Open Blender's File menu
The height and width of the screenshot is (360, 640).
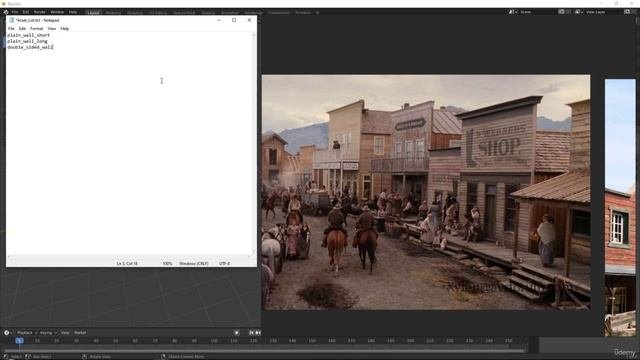15,12
